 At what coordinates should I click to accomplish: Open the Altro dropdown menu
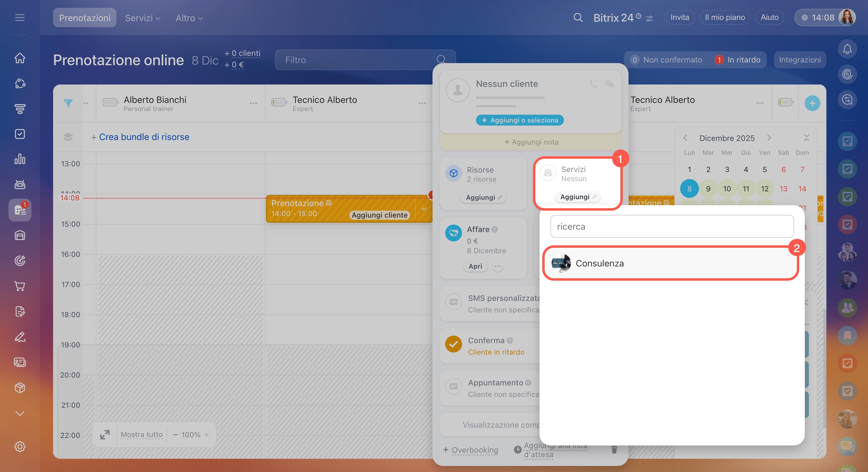click(x=189, y=18)
